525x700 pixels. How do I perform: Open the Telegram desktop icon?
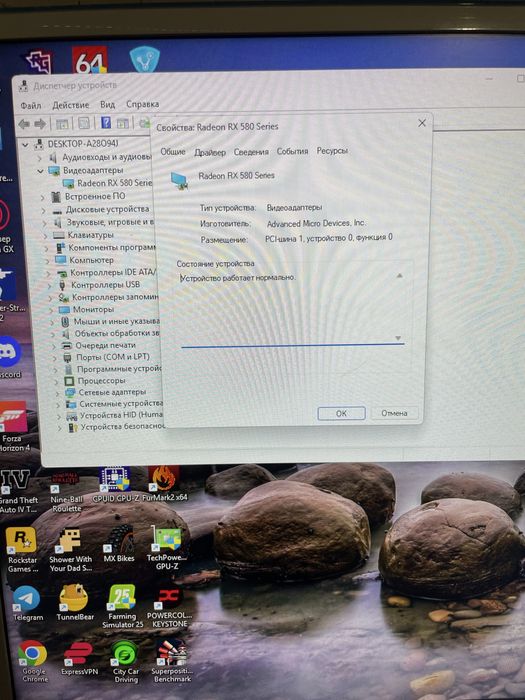click(x=28, y=604)
